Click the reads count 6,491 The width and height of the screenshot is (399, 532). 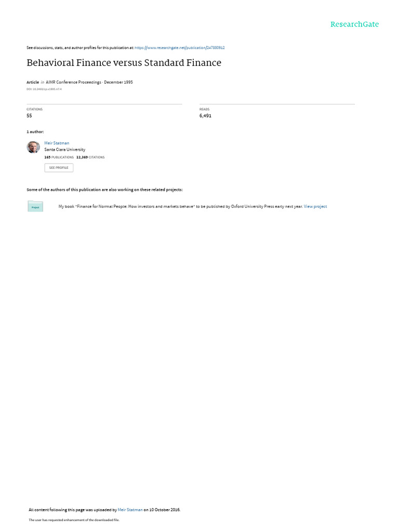point(205,116)
